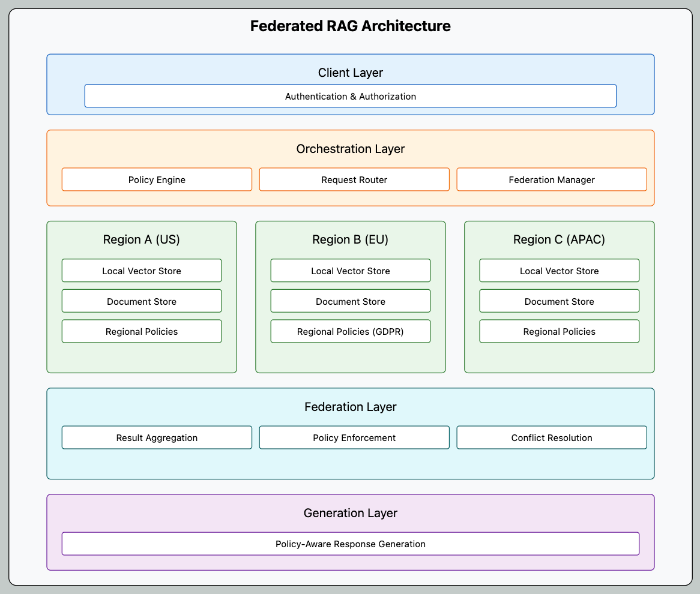
Task: Click the Policy Engine component
Action: click(x=157, y=179)
